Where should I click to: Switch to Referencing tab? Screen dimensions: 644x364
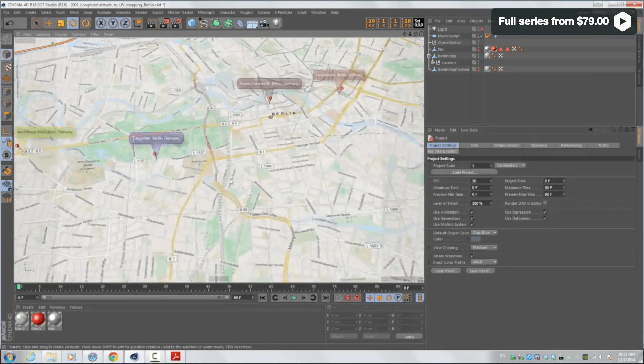pos(571,145)
